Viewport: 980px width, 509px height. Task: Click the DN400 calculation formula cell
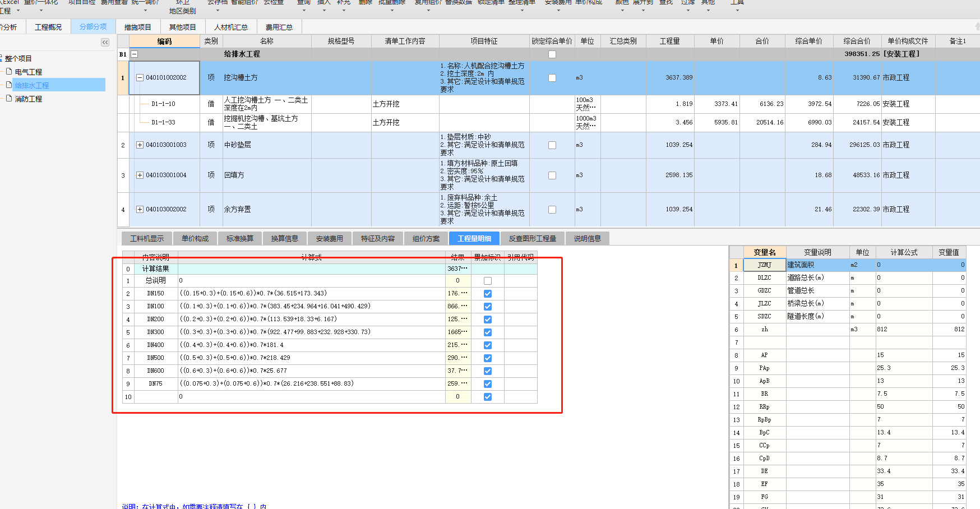click(311, 345)
